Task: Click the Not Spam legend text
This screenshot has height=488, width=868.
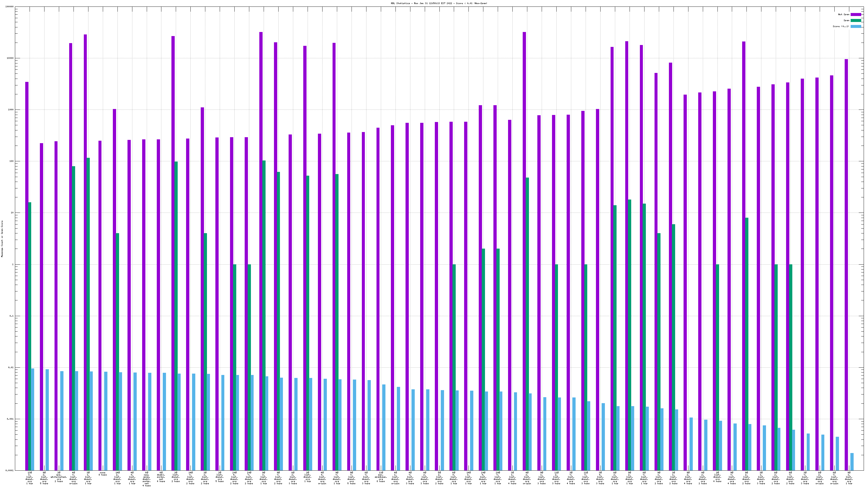Action: [x=844, y=14]
